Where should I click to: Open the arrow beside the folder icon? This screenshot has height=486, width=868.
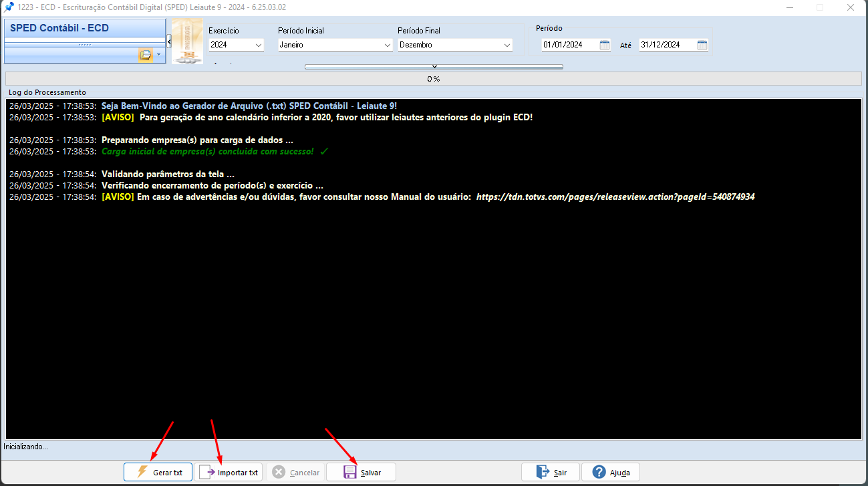tap(159, 54)
